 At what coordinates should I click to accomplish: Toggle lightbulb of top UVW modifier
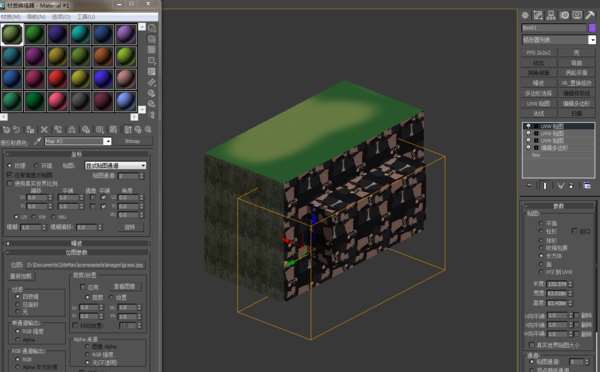tap(528, 126)
